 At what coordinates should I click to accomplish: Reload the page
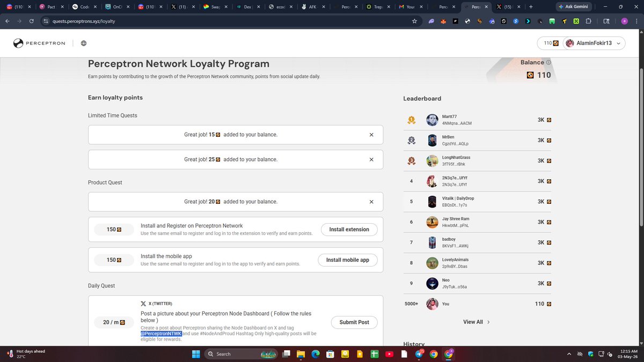pyautogui.click(x=32, y=21)
